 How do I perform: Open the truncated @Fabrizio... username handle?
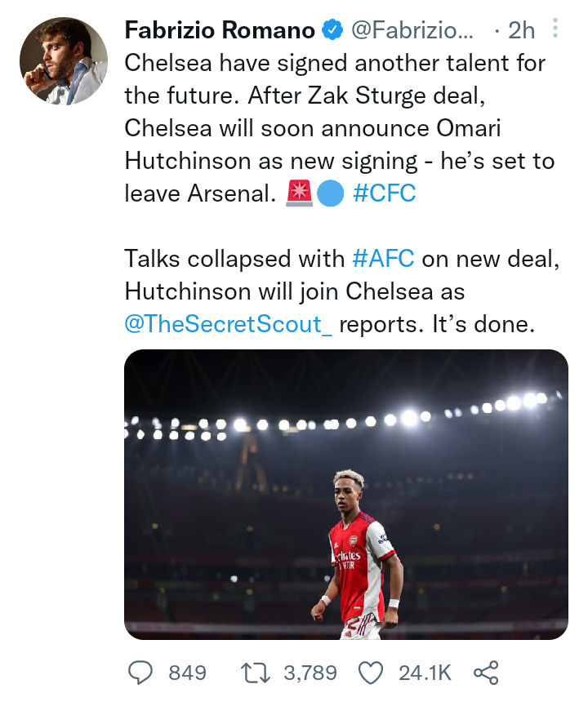tap(412, 30)
